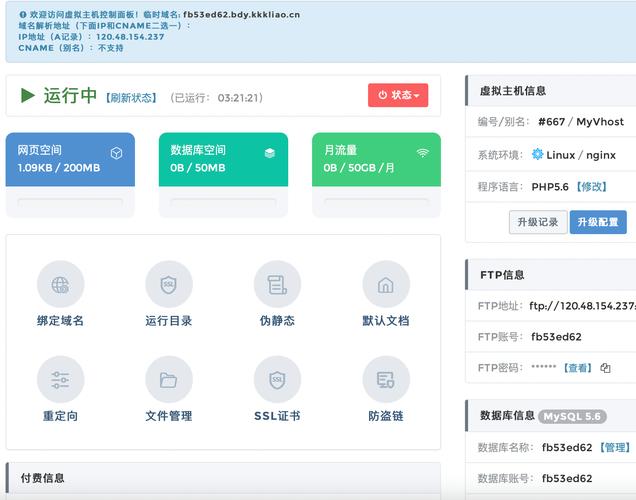Click the 0B / 50GB / 月 text
636x500 pixels.
tap(359, 168)
